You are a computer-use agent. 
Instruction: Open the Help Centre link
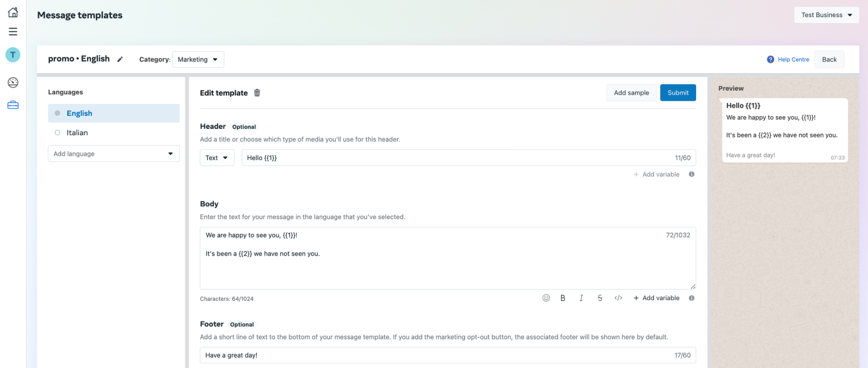[793, 59]
